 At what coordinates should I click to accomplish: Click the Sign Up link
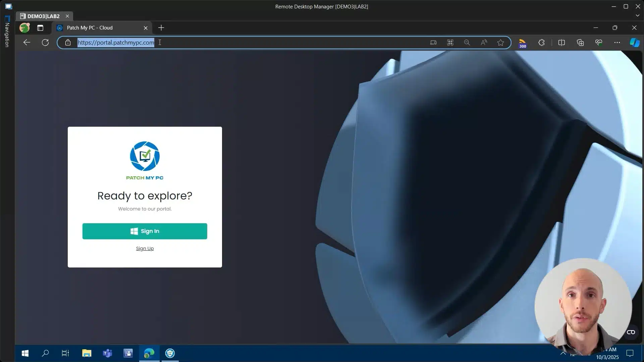[145, 248]
